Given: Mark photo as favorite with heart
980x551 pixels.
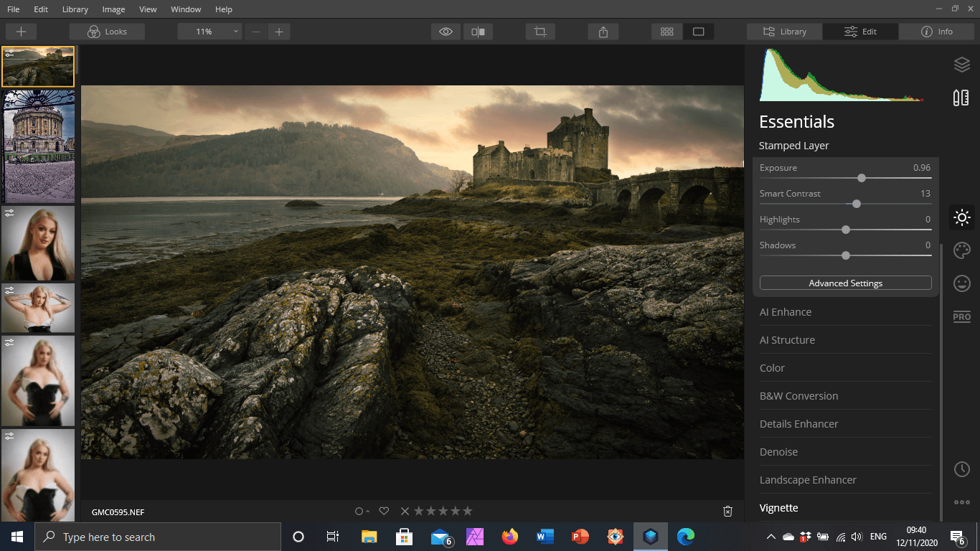Looking at the screenshot, I should (x=384, y=512).
